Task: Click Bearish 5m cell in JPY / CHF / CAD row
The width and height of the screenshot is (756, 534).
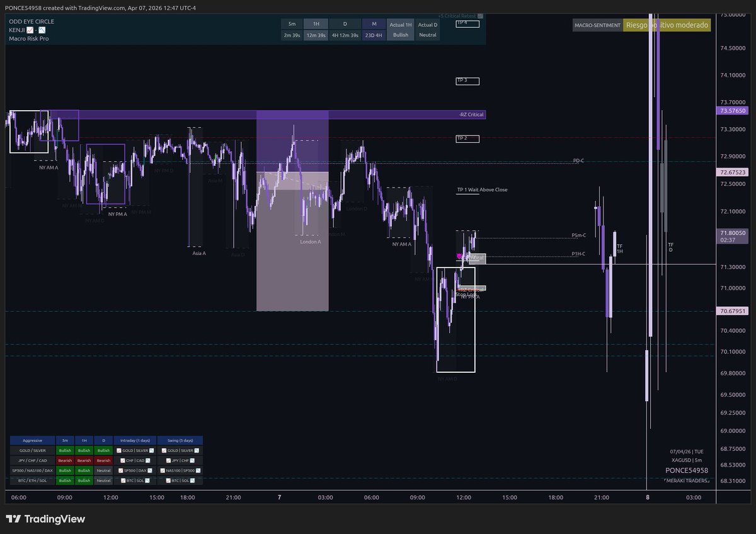Action: coord(65,460)
